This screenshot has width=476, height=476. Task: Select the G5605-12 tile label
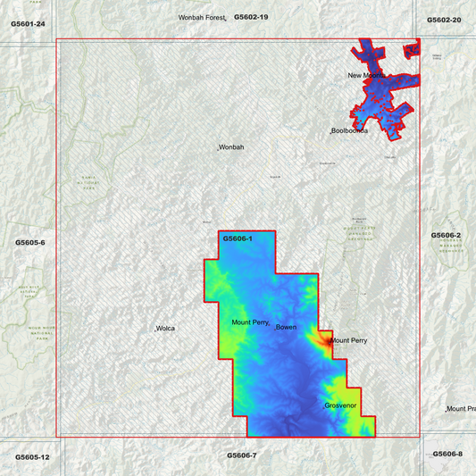coord(32,457)
